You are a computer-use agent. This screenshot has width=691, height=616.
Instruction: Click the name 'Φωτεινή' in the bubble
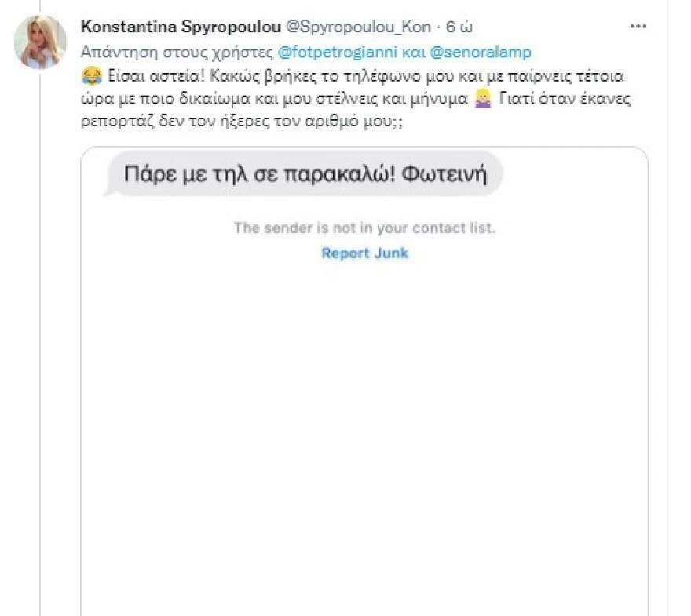tap(444, 174)
